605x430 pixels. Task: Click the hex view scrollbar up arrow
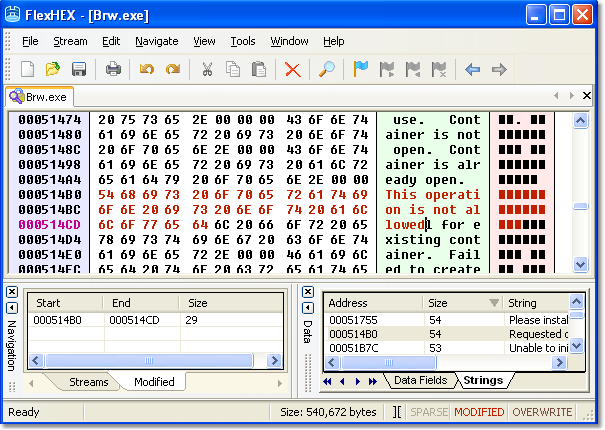pyautogui.click(x=580, y=121)
